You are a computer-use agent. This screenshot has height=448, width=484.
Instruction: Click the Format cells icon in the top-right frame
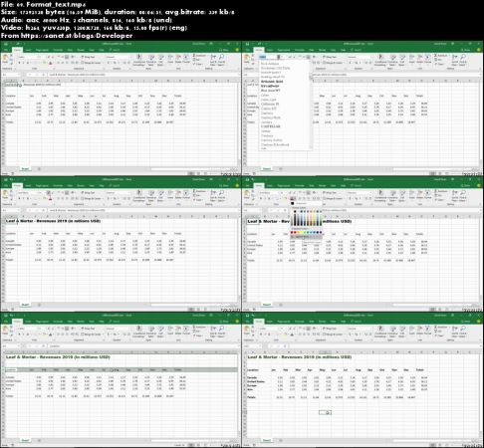click(428, 59)
